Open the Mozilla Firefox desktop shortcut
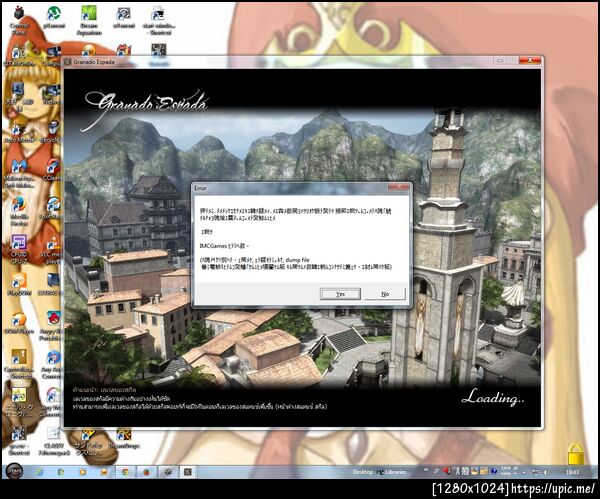 pyautogui.click(x=19, y=210)
